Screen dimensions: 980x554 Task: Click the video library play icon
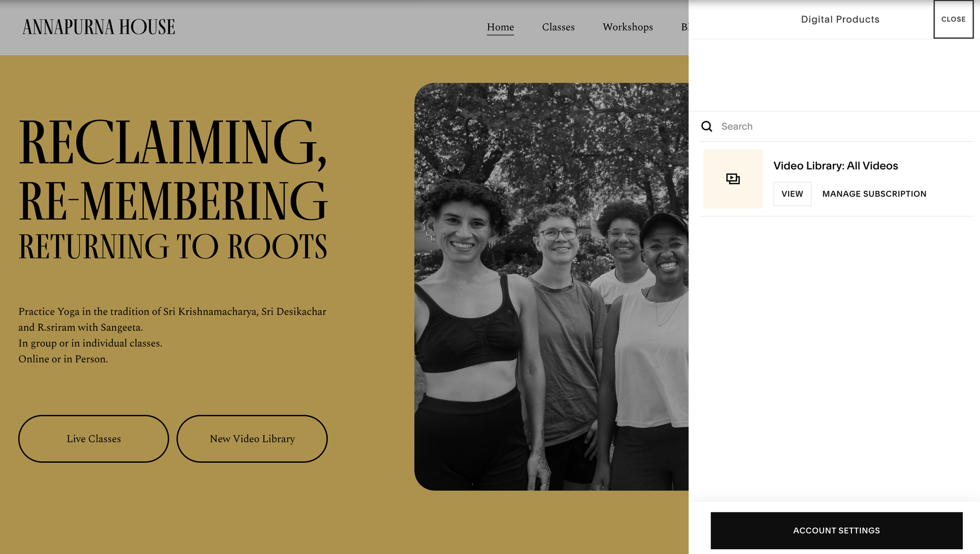pyautogui.click(x=732, y=179)
